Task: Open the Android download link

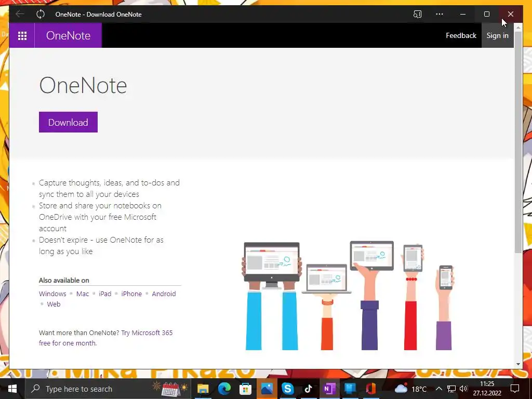Action: pos(164,294)
